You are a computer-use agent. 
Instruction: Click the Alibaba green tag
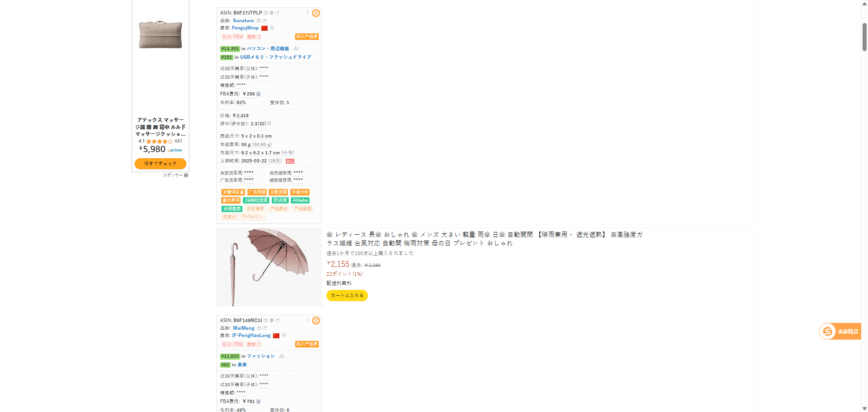point(300,200)
